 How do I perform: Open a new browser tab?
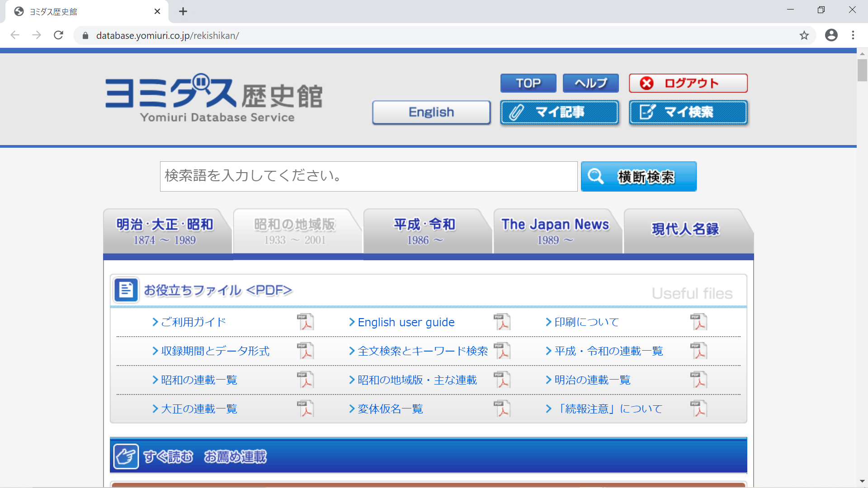(183, 11)
